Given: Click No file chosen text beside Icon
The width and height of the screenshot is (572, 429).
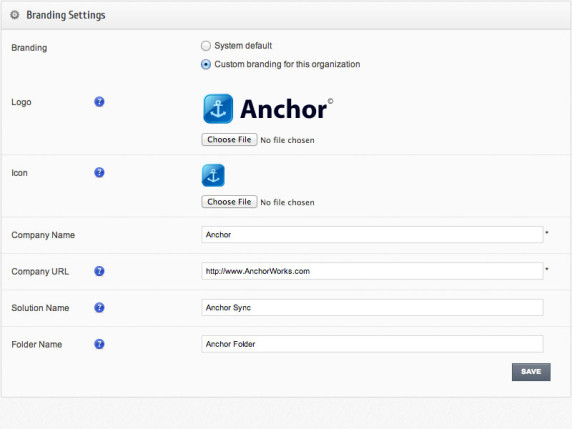Looking at the screenshot, I should 287,202.
